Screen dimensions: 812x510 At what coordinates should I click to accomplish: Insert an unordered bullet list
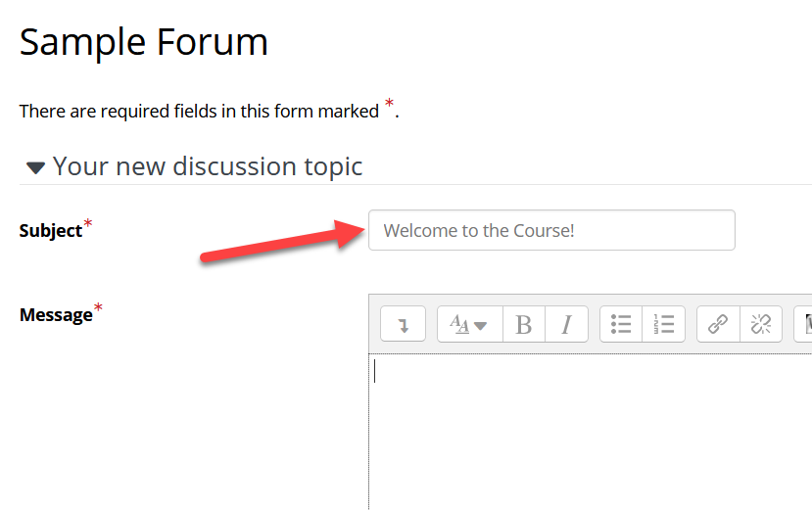pyautogui.click(x=621, y=324)
